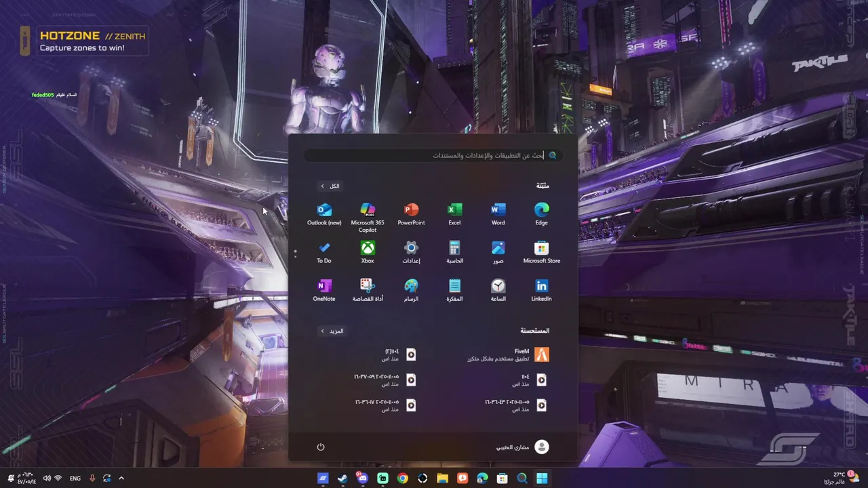Open the blue app icon left of Steam
The width and height of the screenshot is (868, 488).
click(323, 478)
